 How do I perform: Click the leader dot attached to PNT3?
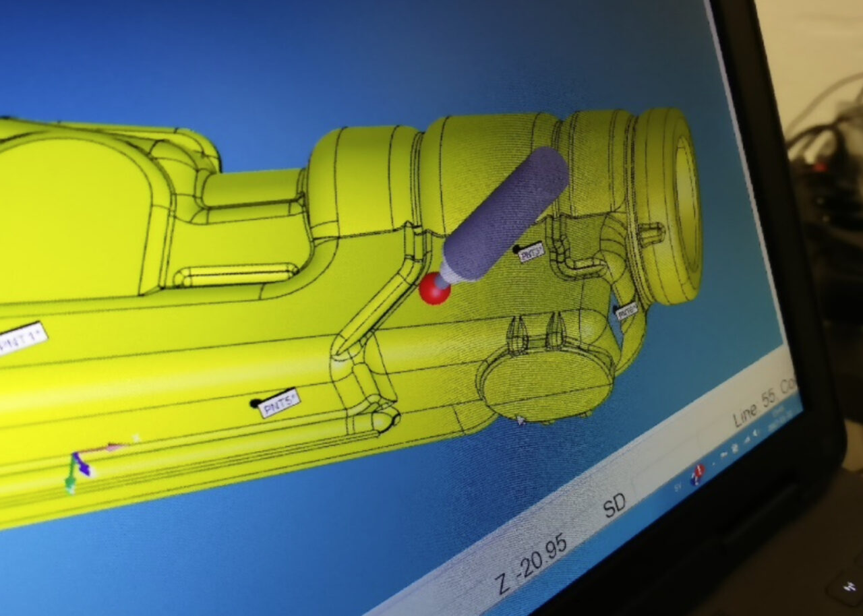tap(518, 247)
